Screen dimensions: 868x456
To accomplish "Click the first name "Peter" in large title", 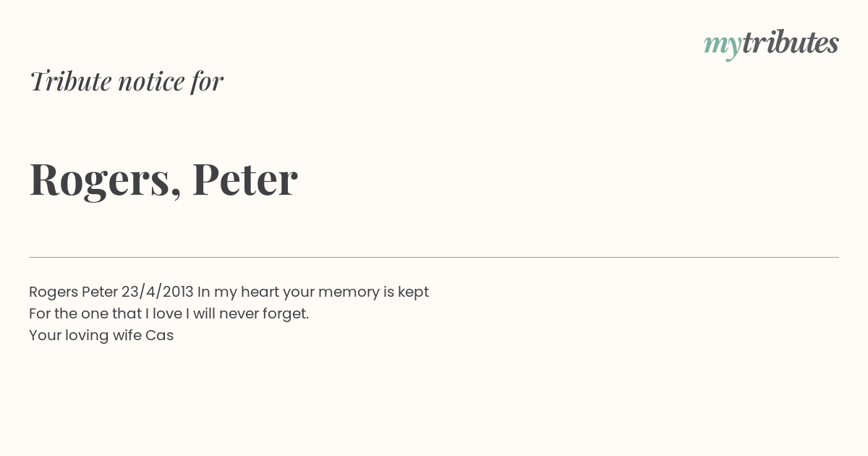I will [x=245, y=179].
